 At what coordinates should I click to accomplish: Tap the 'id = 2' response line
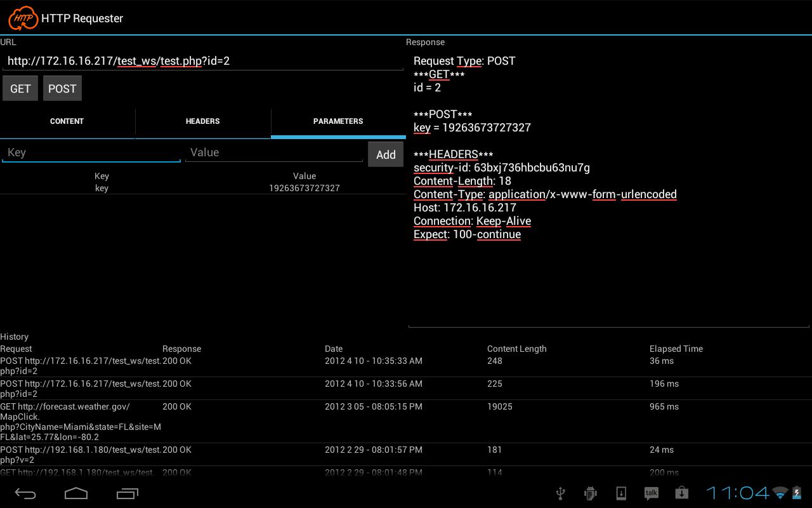pyautogui.click(x=427, y=88)
